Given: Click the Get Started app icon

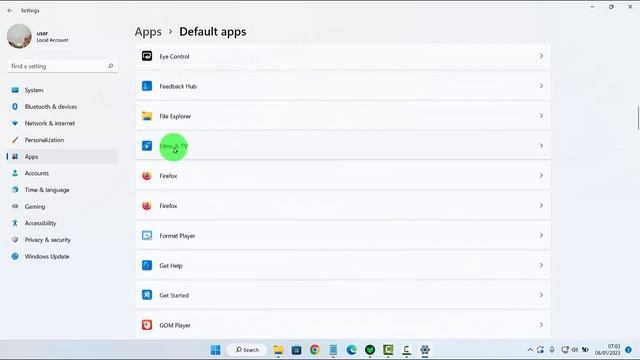Looking at the screenshot, I should [147, 295].
